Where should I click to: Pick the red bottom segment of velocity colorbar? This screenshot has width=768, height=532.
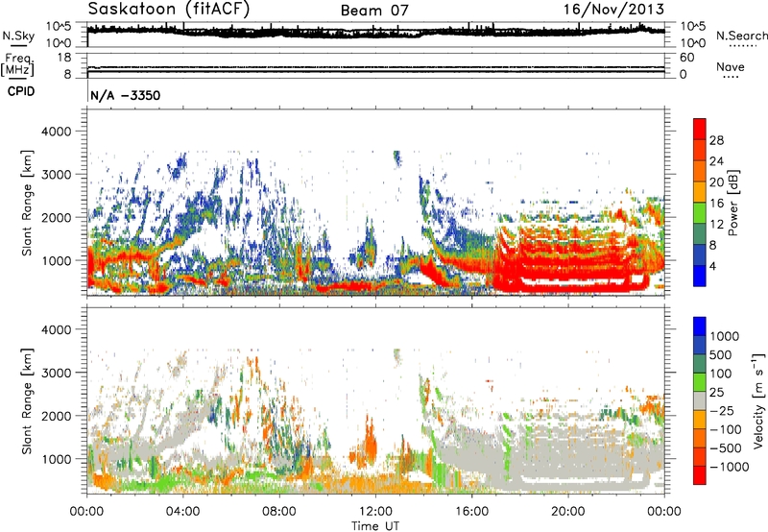[x=700, y=475]
